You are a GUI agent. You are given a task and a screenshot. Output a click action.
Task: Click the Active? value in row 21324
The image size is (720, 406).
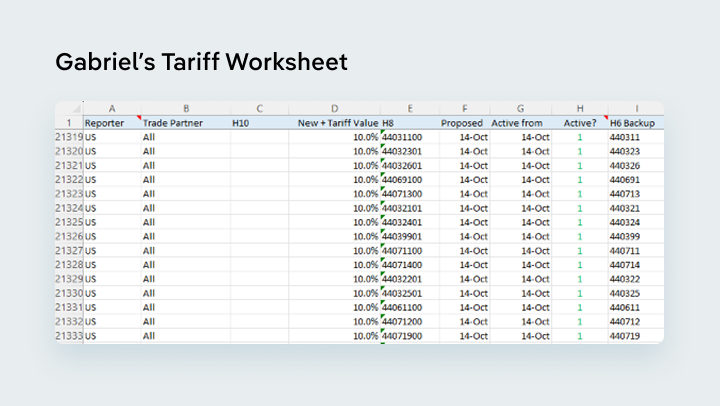pos(579,208)
